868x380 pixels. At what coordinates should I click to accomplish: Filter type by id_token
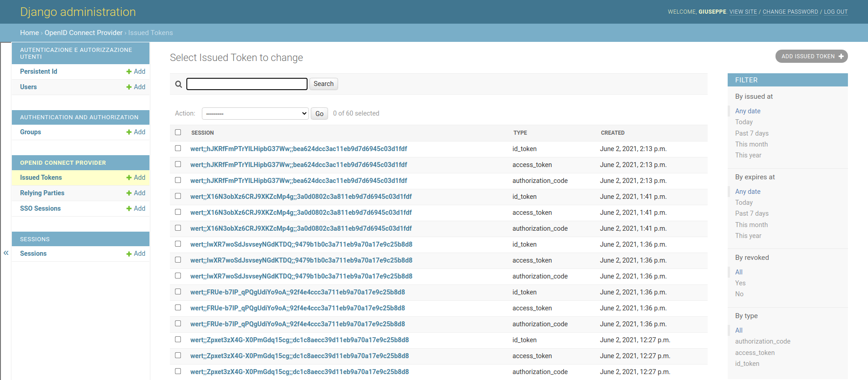pyautogui.click(x=747, y=364)
